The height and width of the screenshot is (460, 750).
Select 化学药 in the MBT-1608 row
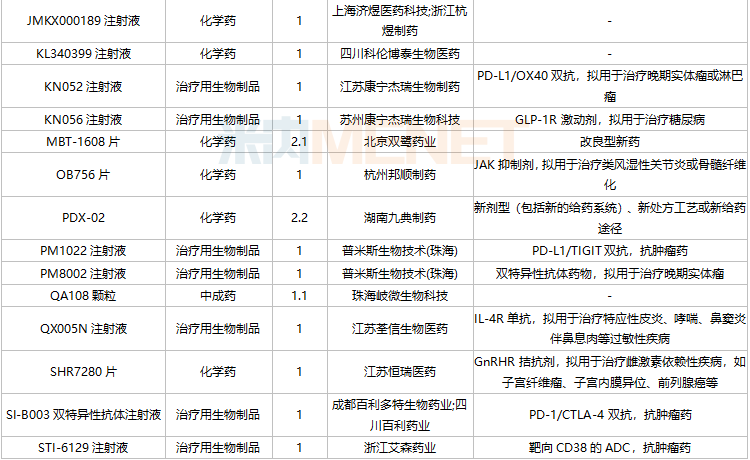tap(218, 142)
